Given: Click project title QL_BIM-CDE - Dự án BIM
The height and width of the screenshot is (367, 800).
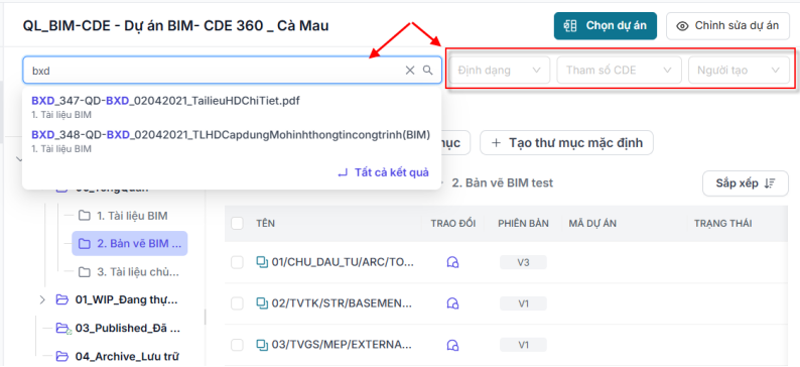Looking at the screenshot, I should pos(176,26).
